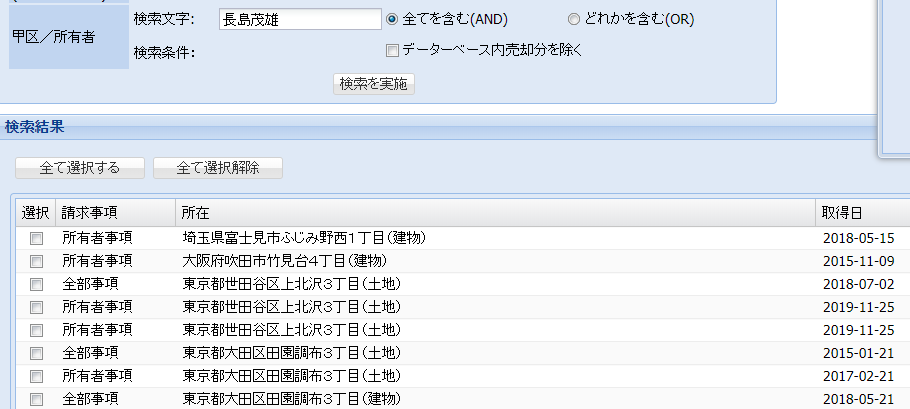Check the 田園調布3丁目 row dated 2015-01-21
The height and width of the screenshot is (409, 910).
pos(37,353)
